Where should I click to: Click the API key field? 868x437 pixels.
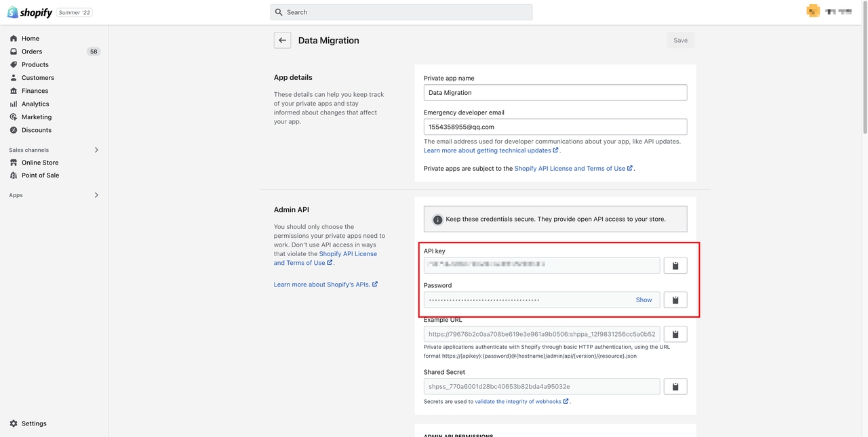tap(542, 266)
